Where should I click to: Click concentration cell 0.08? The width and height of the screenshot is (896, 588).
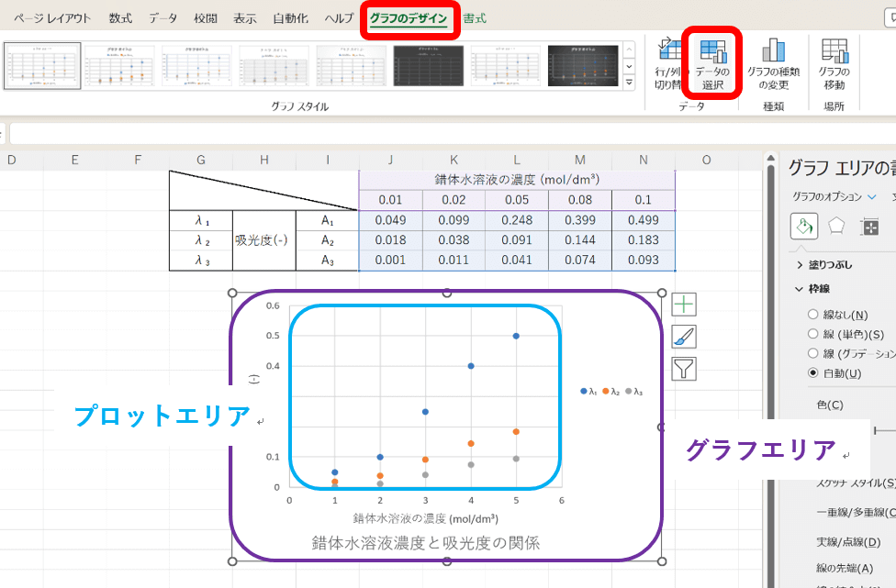pyautogui.click(x=580, y=200)
